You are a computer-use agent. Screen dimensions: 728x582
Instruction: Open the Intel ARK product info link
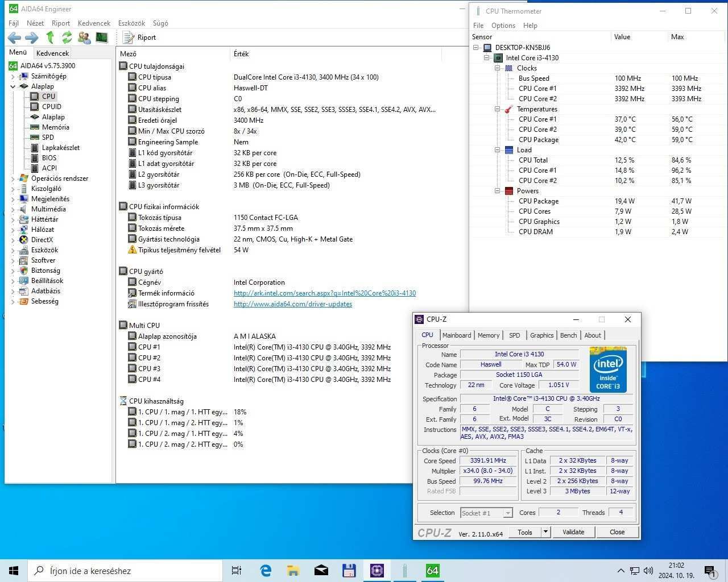[x=325, y=293]
